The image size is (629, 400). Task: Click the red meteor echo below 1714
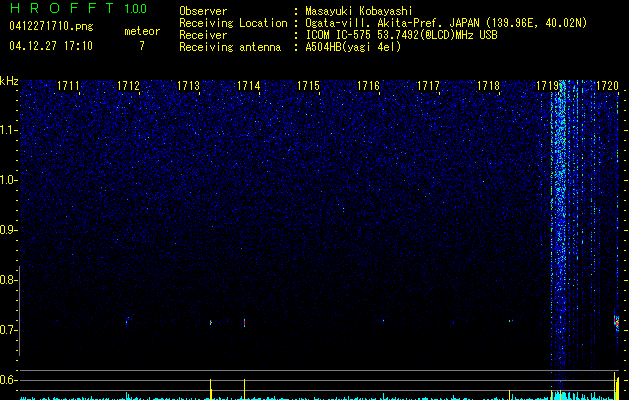click(x=244, y=323)
